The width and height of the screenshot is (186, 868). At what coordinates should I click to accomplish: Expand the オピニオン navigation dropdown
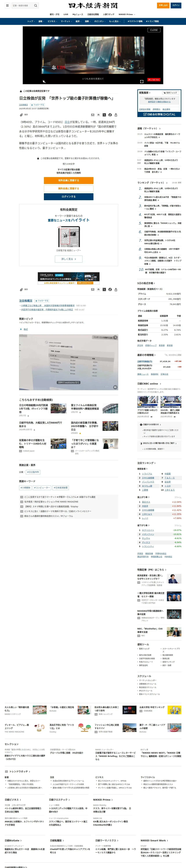click(100, 21)
